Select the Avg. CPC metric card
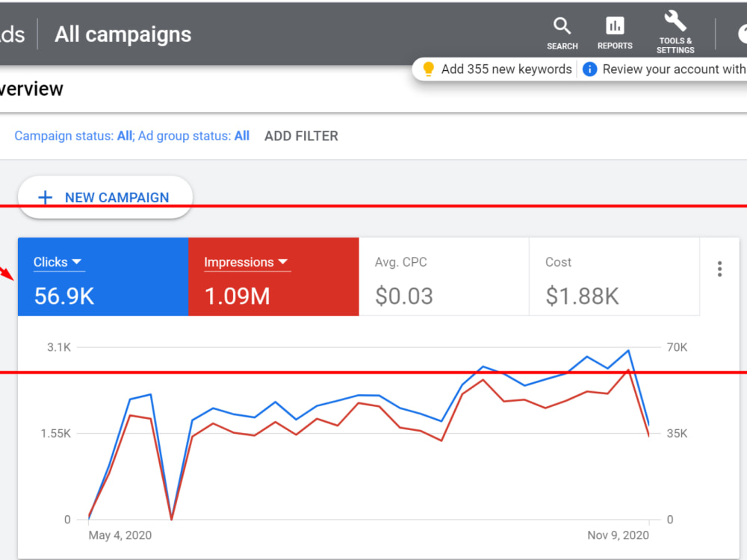 point(444,277)
